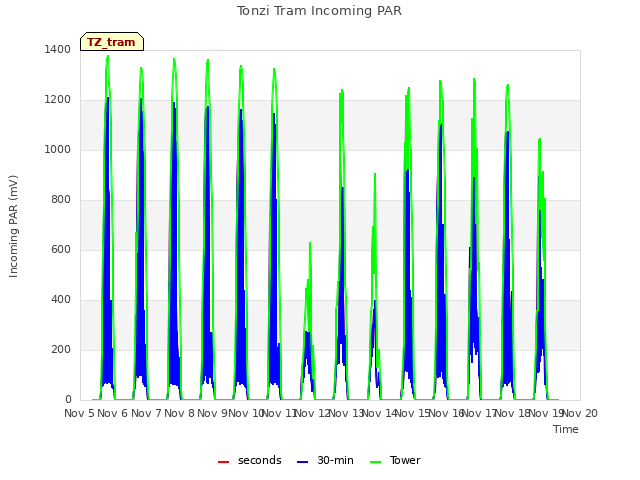Click the 800 y-axis tick label
The height and width of the screenshot is (480, 640).
coord(61,200)
